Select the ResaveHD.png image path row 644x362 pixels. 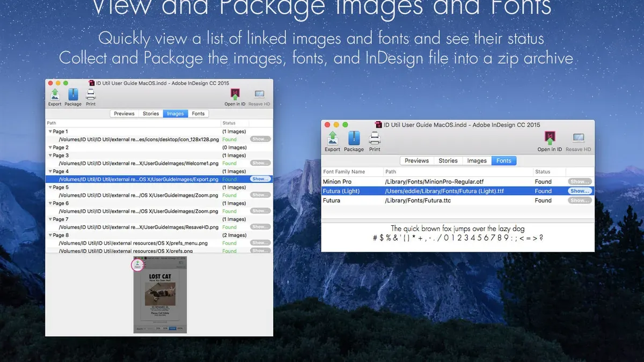pos(159,227)
